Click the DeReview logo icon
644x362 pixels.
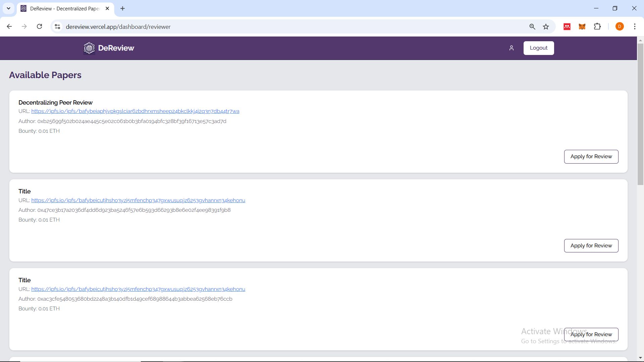click(89, 48)
